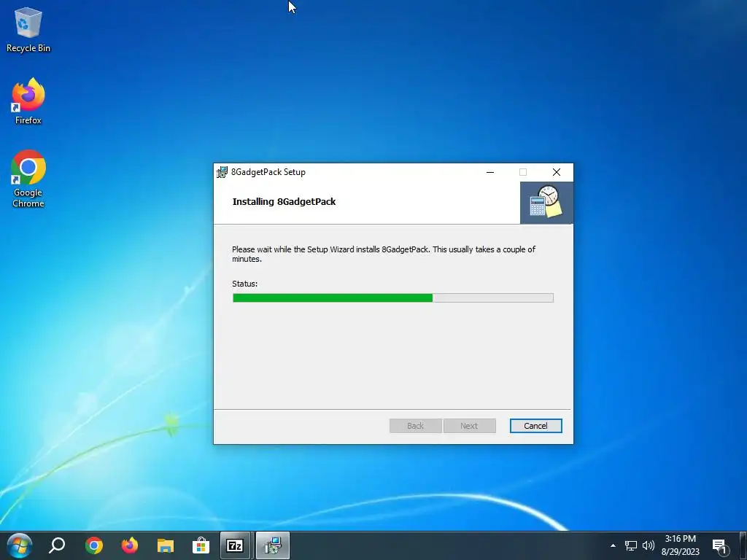The image size is (747, 560).
Task: Open the Windows Start menu
Action: pyautogui.click(x=20, y=545)
